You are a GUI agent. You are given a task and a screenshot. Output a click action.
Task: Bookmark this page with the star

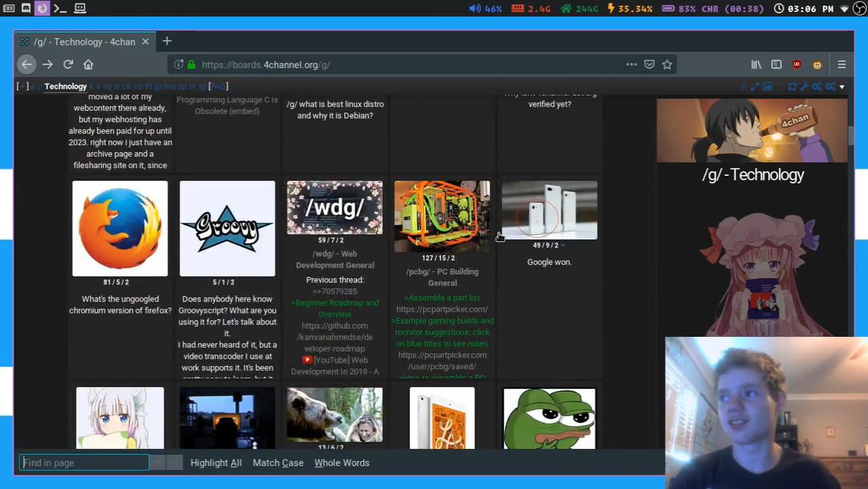point(667,65)
